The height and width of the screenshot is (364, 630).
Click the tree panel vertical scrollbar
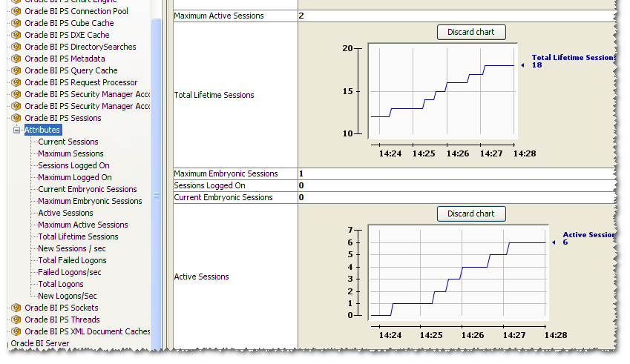coord(156,148)
